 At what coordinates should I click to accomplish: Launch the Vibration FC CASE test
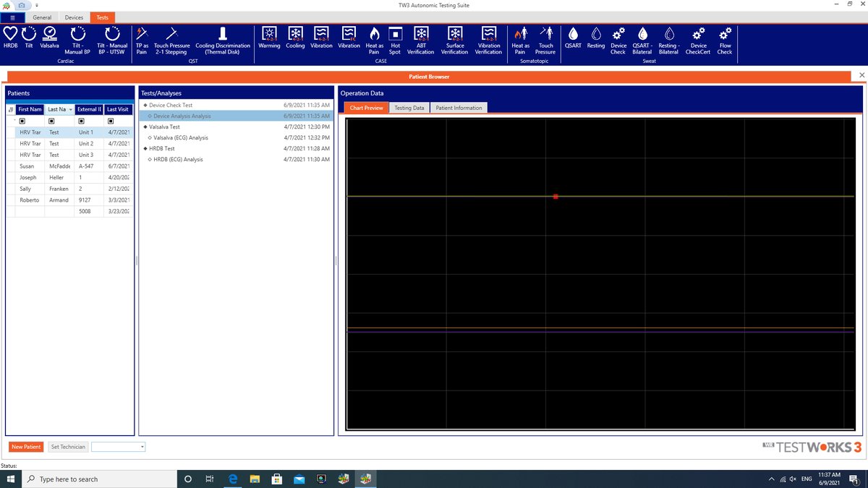pos(349,38)
